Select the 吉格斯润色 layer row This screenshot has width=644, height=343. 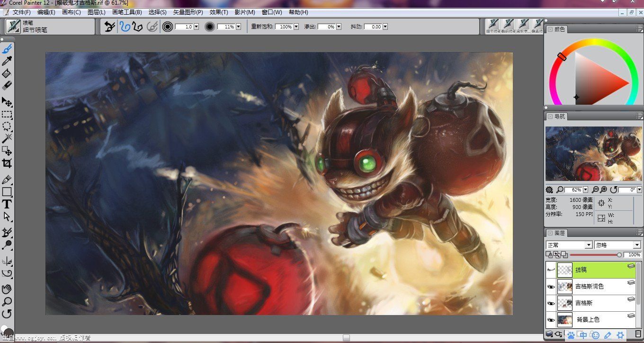[591, 286]
